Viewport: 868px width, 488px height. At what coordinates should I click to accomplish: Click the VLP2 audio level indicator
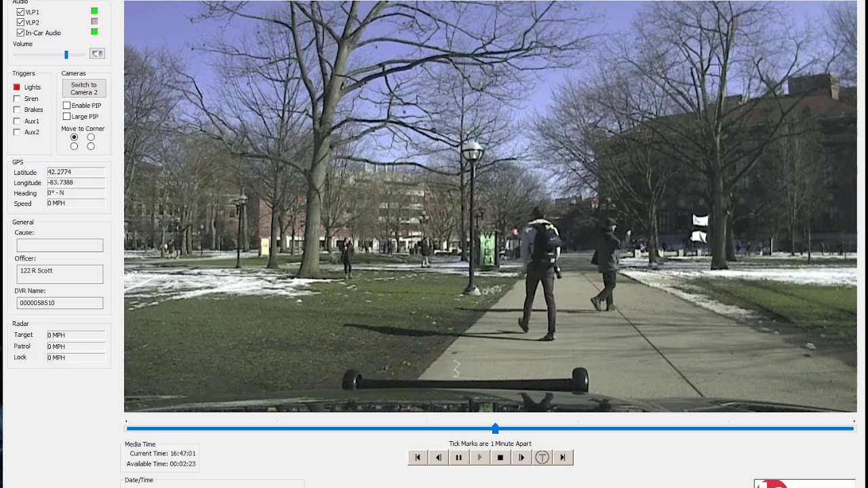(94, 22)
